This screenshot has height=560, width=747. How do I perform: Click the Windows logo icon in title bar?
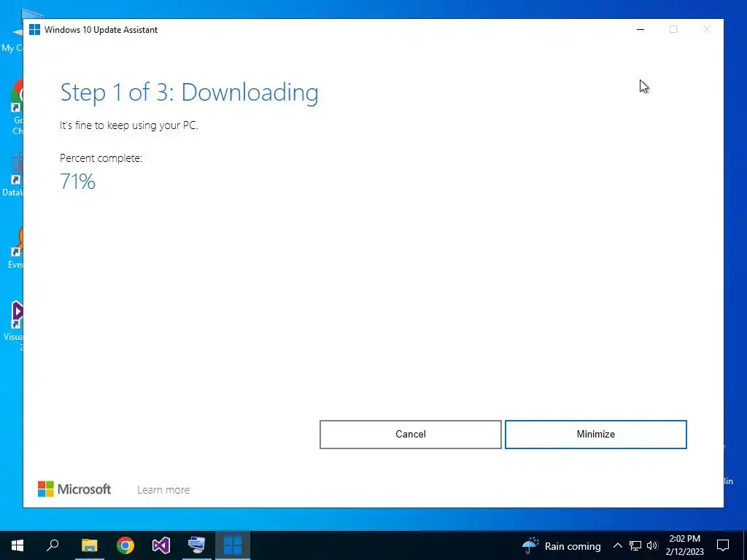(34, 29)
